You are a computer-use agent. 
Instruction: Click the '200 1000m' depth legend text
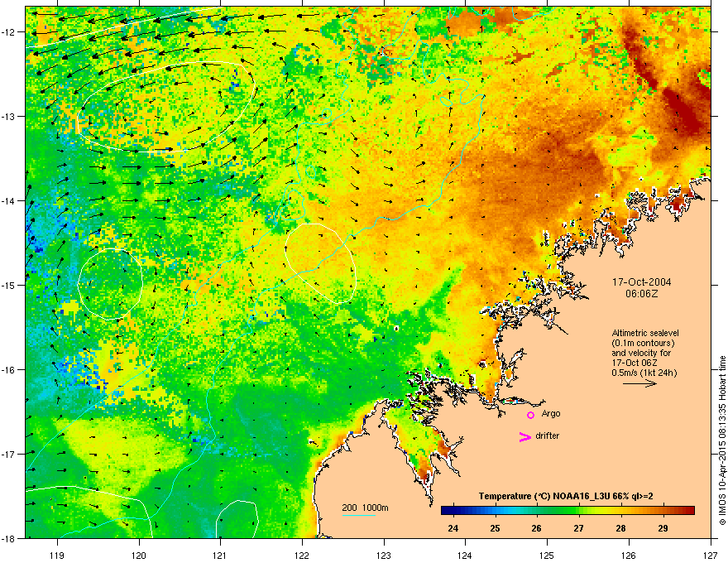pos(365,508)
